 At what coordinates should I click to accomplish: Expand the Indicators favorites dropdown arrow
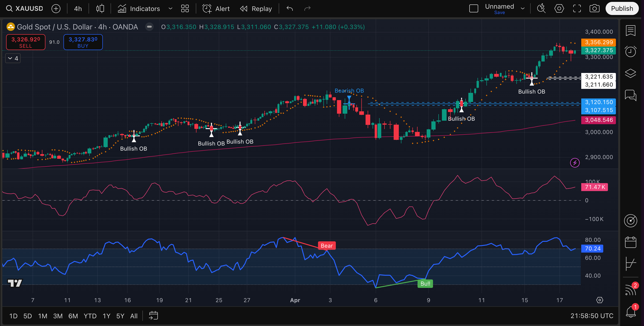click(x=170, y=8)
